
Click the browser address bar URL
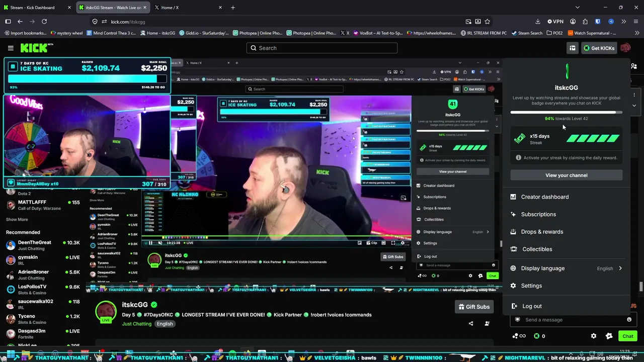128,22
